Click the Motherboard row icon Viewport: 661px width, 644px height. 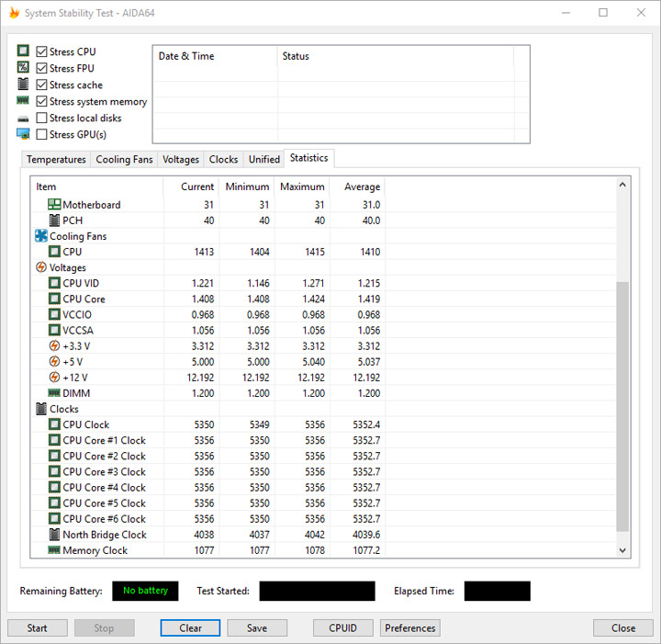54,205
